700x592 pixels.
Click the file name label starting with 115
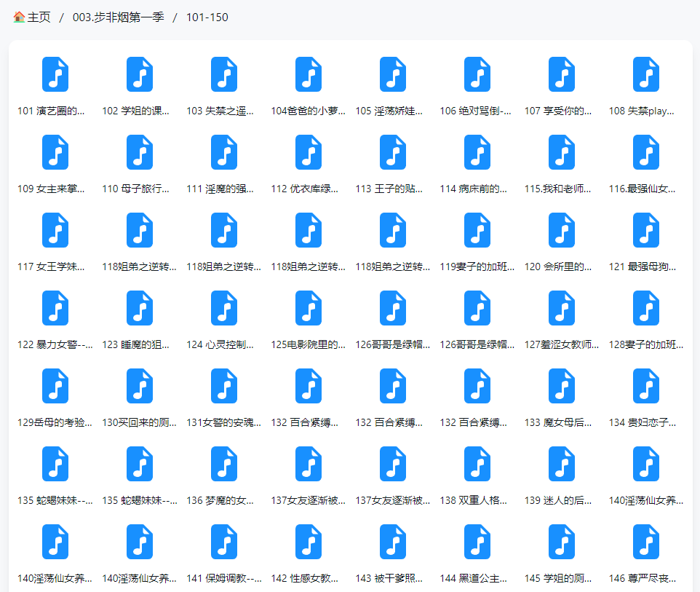coord(562,189)
